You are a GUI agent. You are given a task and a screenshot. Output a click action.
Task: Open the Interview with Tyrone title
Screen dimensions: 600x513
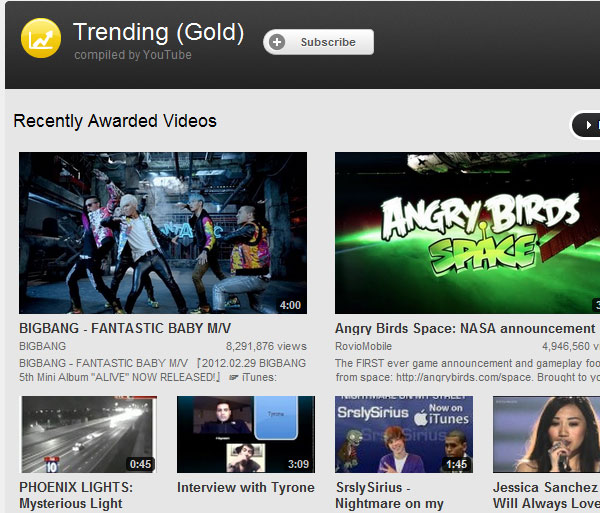click(x=246, y=487)
